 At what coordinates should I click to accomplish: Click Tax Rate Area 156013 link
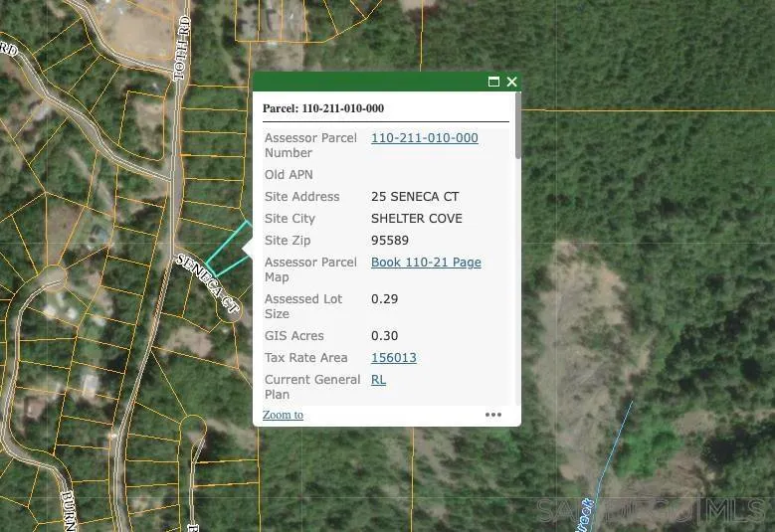[393, 358]
